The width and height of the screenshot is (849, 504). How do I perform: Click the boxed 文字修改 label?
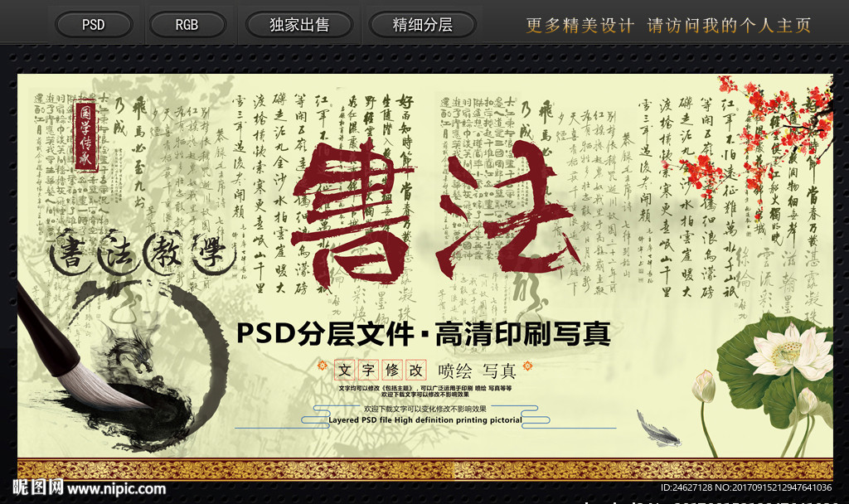click(380, 371)
